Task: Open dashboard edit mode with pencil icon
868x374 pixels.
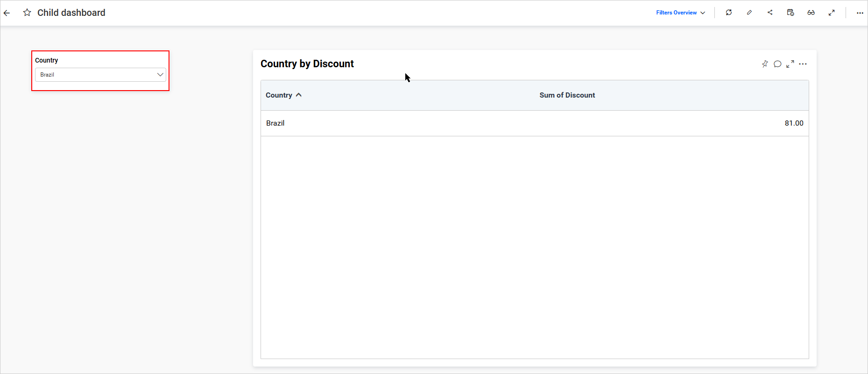Action: 749,13
